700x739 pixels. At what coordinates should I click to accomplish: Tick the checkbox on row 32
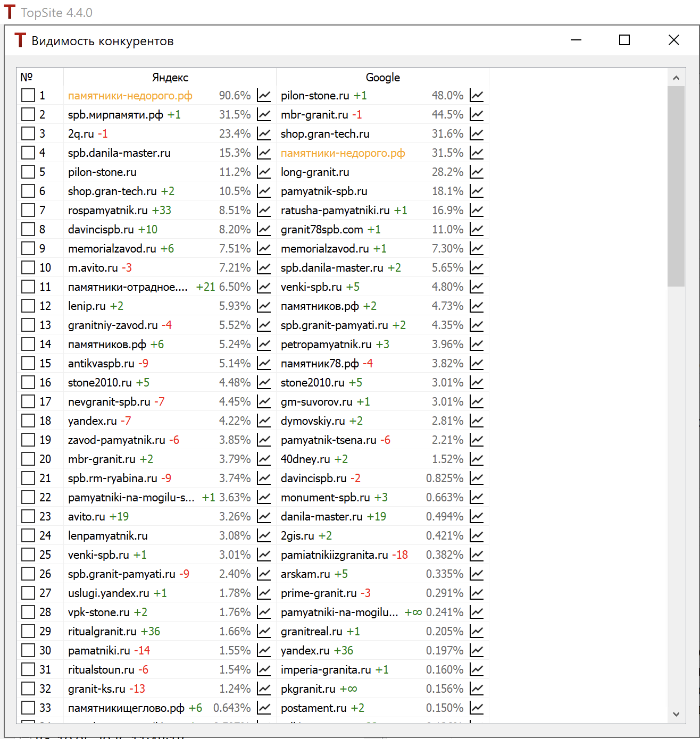[28, 689]
